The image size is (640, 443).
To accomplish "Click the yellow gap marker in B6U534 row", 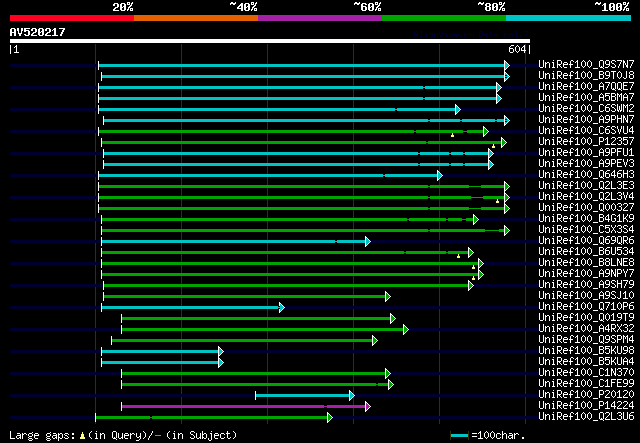I will pos(458,256).
